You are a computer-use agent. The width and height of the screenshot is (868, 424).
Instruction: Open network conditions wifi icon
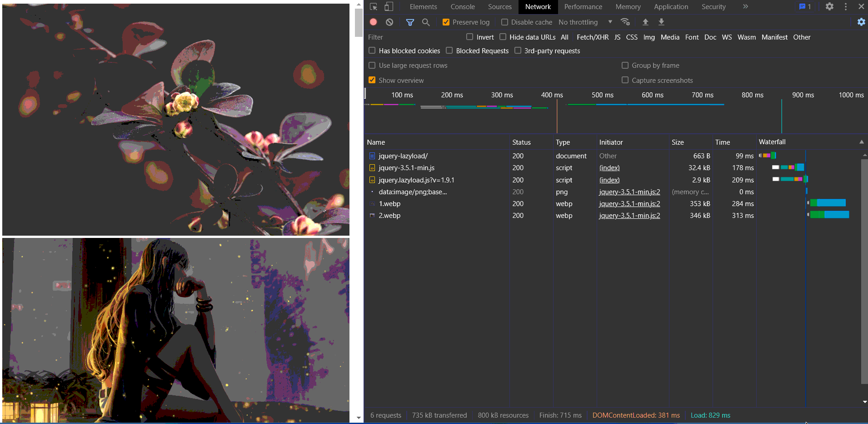625,22
